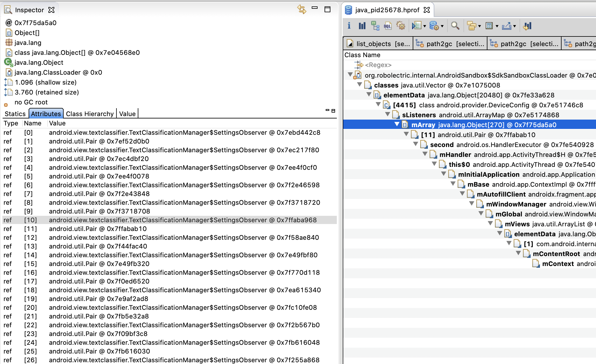Collapse the mArray java.lang.Object[270] node
Image resolution: width=596 pixels, height=364 pixels.
click(397, 125)
